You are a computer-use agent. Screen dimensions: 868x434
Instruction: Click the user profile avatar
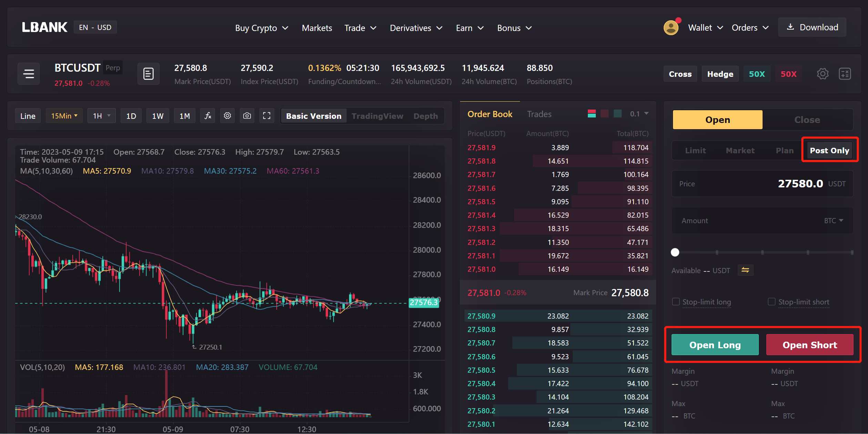671,28
